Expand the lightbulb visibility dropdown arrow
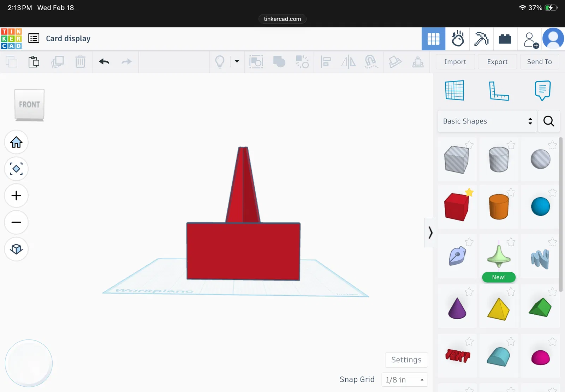The width and height of the screenshot is (565, 392). point(237,61)
